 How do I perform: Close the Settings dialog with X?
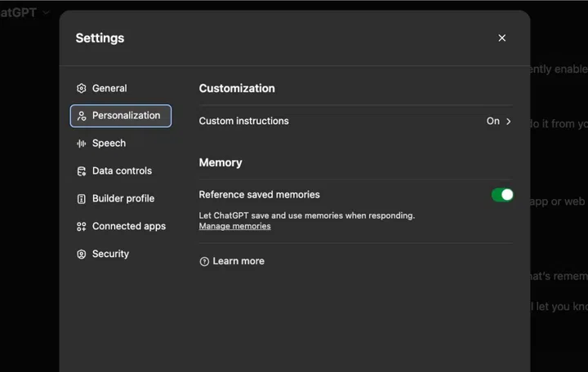(x=501, y=38)
